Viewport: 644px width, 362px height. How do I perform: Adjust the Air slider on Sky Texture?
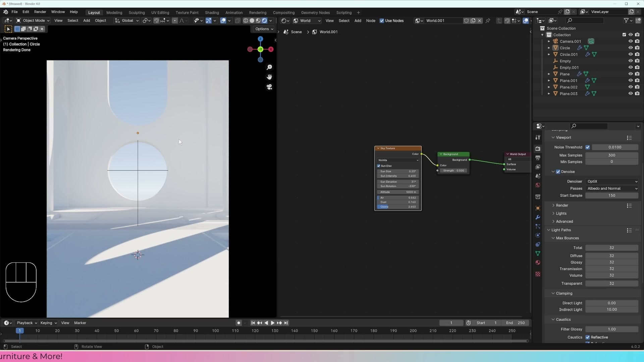coord(398,198)
